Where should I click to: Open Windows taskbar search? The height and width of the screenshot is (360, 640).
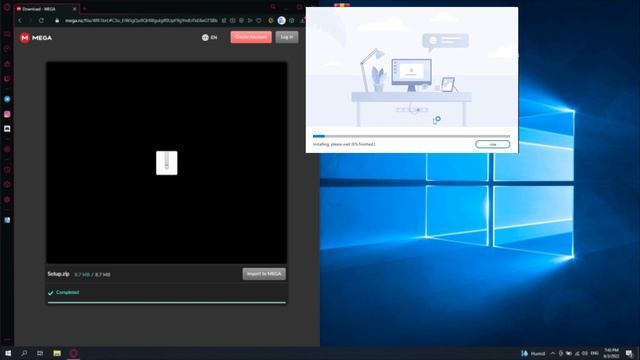[24, 353]
